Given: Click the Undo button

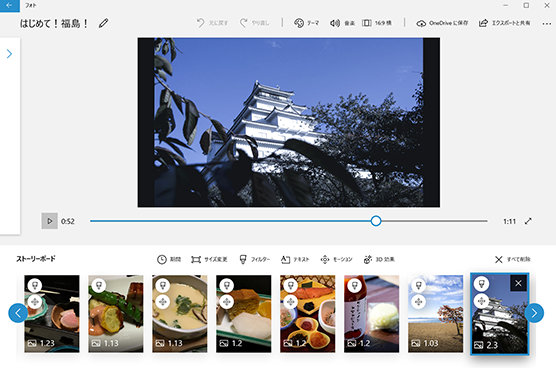Looking at the screenshot, I should [212, 23].
